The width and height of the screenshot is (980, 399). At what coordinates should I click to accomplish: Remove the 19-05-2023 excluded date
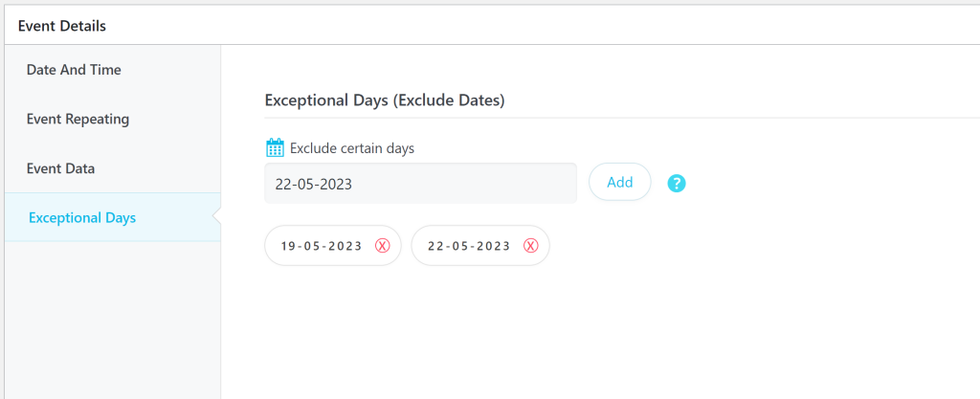pyautogui.click(x=383, y=246)
